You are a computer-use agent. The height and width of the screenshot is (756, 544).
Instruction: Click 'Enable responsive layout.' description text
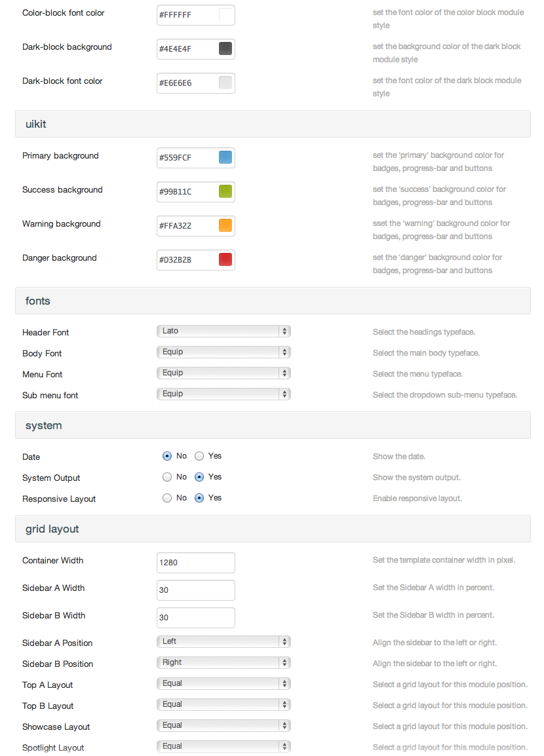417,499
